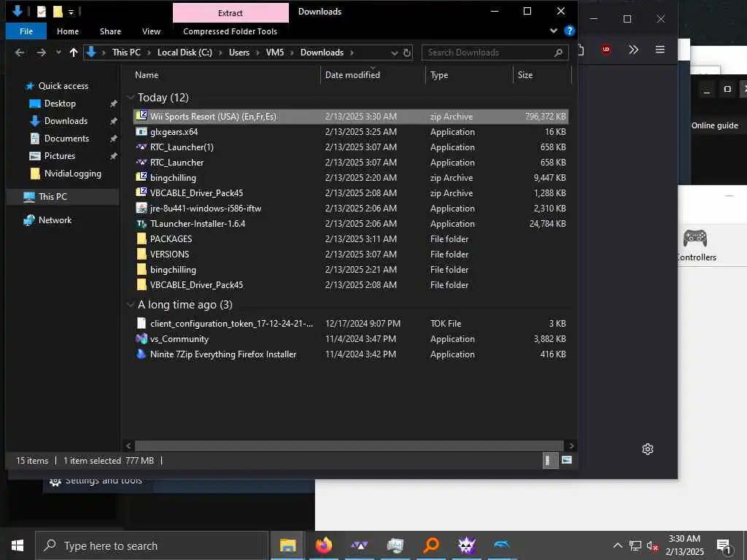Select the Ninite 7Zip Everything Firefox Installer icon
Image resolution: width=747 pixels, height=560 pixels.
142,354
